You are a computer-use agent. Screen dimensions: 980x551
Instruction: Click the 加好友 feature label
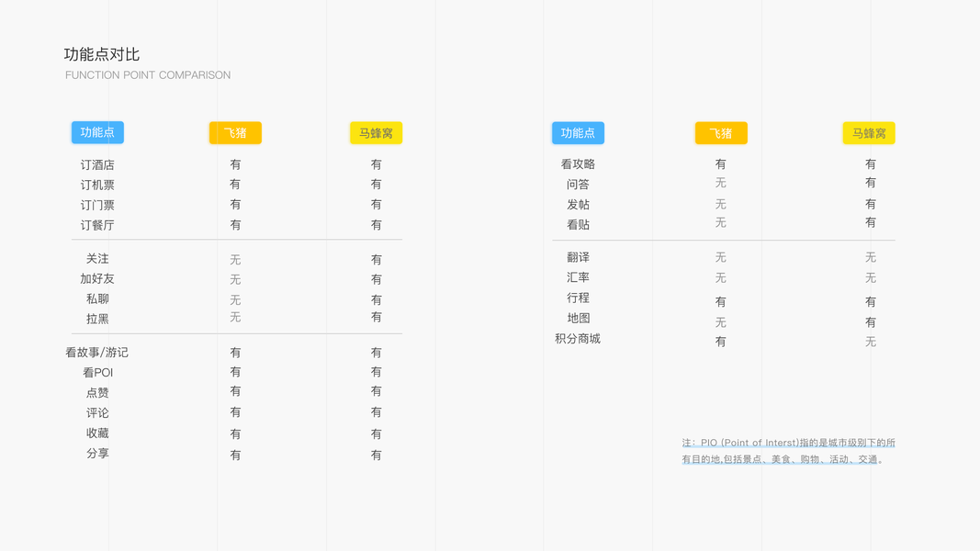point(97,279)
